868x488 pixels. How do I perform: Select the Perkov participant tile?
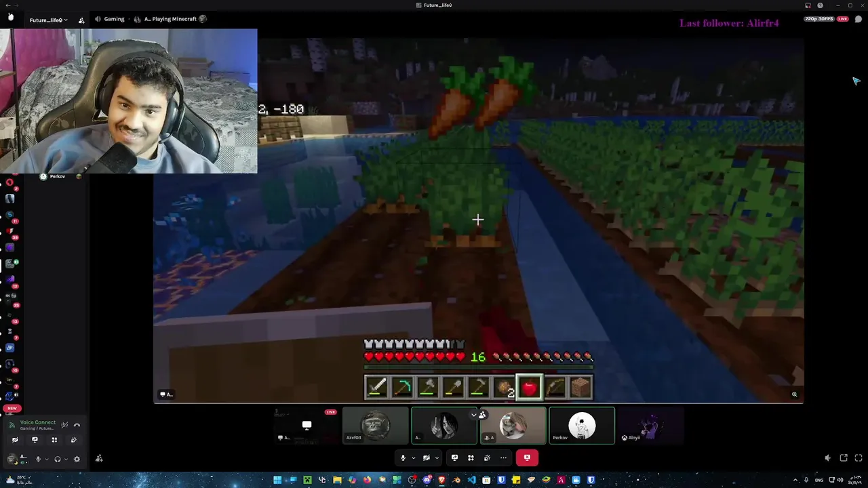(582, 426)
